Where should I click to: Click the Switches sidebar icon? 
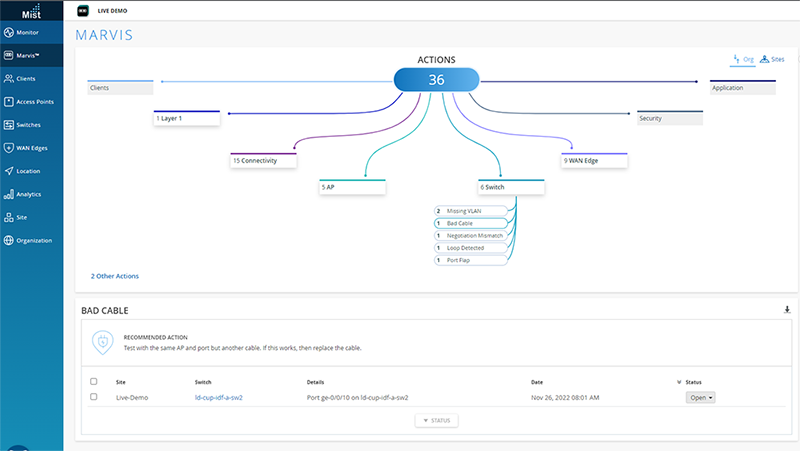9,125
